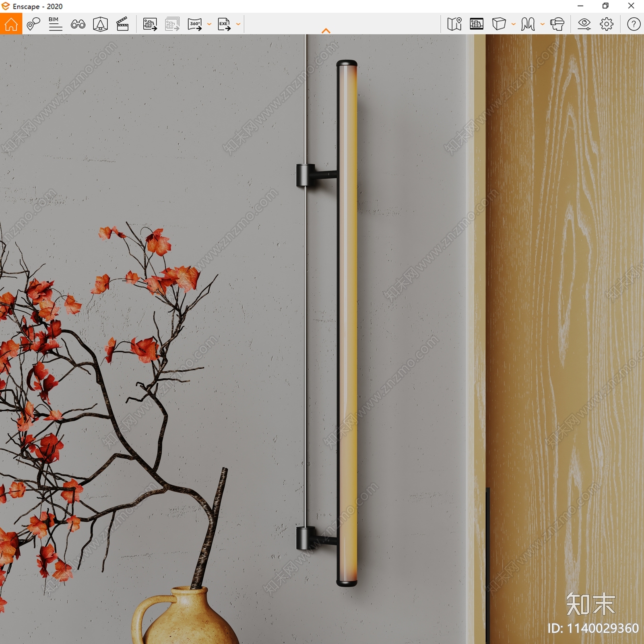Expand the projection mode cube dropdown arrow

point(514,24)
